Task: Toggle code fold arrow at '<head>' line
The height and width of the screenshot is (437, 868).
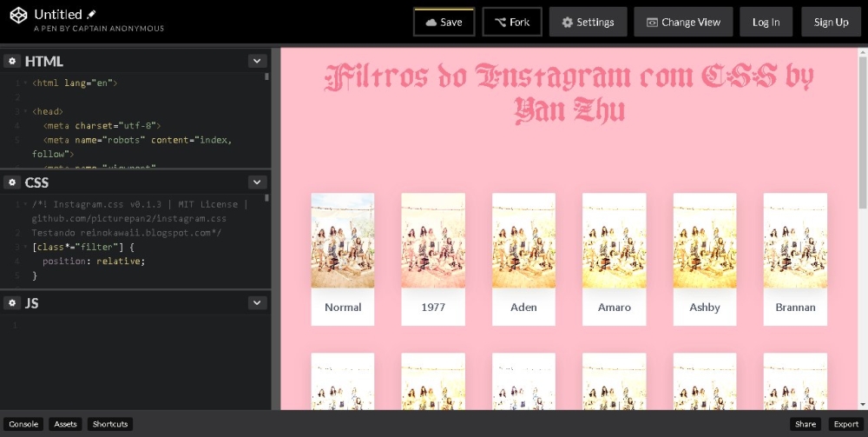Action: click(25, 111)
